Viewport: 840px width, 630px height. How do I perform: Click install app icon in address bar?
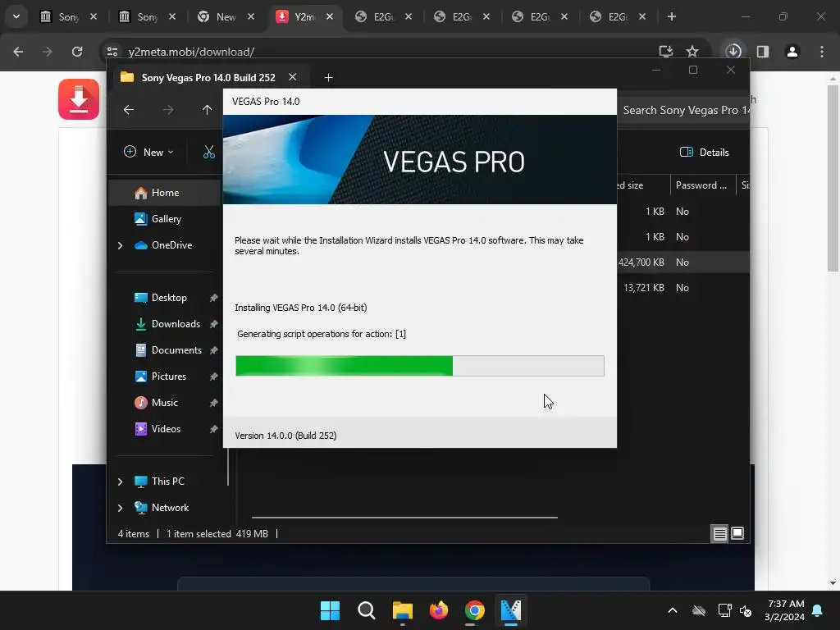point(665,52)
